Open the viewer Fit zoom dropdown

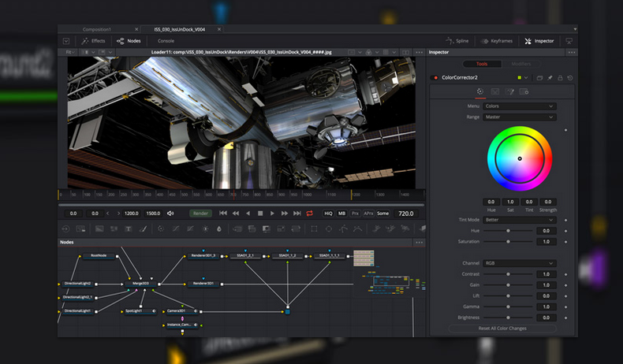70,53
